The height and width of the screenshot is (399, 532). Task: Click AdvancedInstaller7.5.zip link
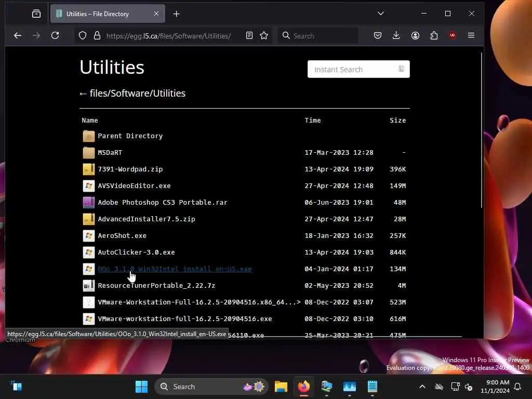(147, 219)
